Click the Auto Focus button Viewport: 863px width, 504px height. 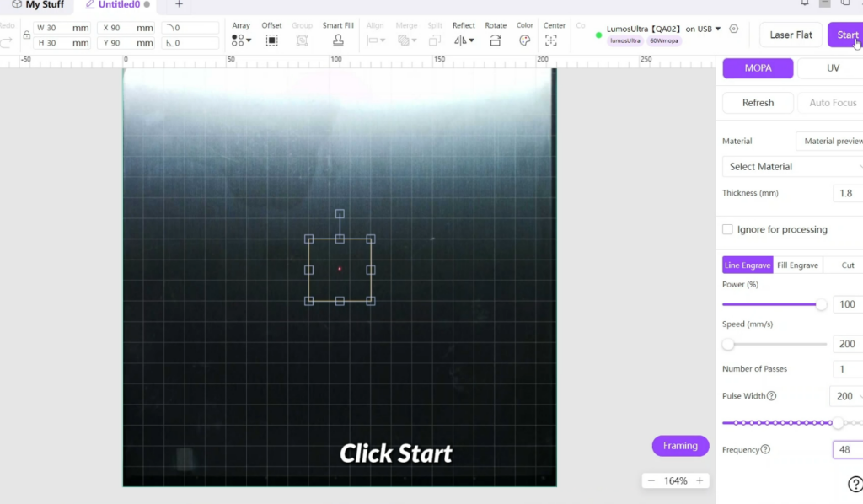831,103
